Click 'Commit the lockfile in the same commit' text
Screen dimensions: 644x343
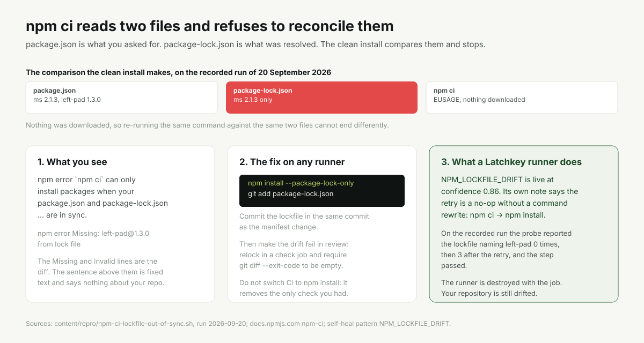pos(304,221)
